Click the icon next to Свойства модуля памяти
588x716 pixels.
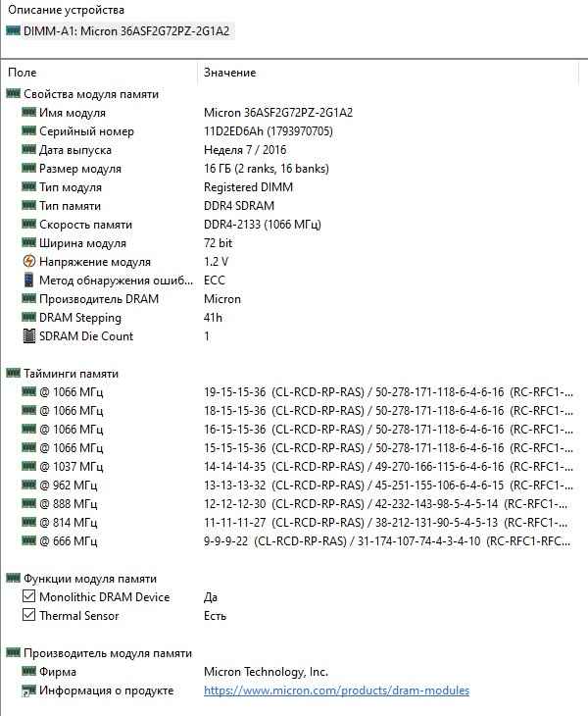click(x=13, y=93)
